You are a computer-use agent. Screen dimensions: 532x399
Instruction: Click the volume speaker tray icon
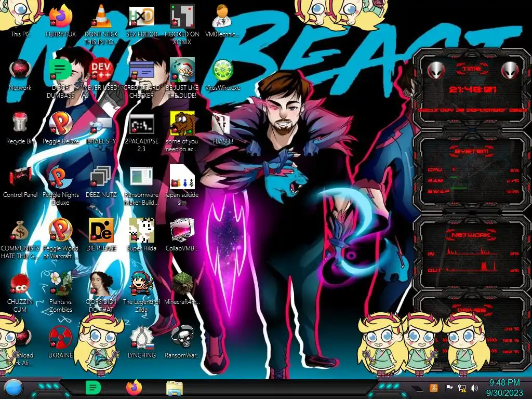(474, 388)
